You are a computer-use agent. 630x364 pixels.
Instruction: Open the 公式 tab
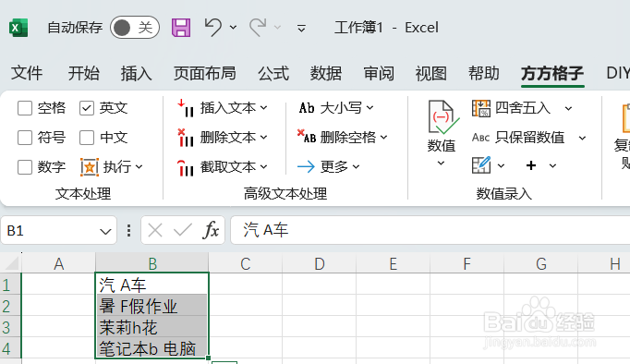[x=273, y=74]
